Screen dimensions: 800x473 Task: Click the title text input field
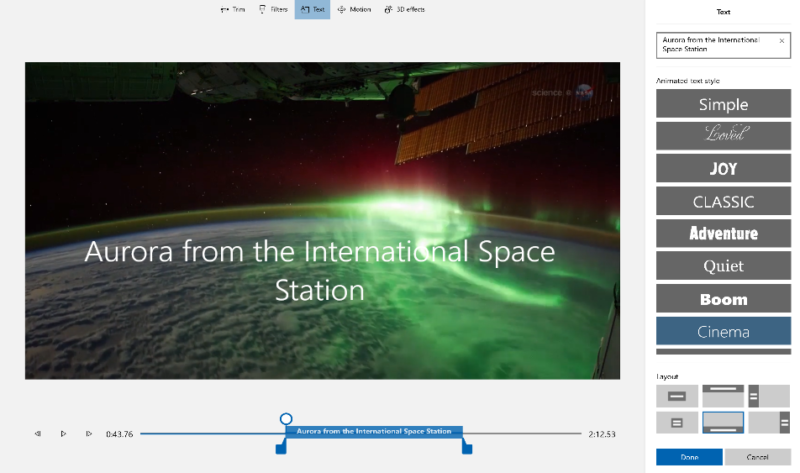[715, 45]
